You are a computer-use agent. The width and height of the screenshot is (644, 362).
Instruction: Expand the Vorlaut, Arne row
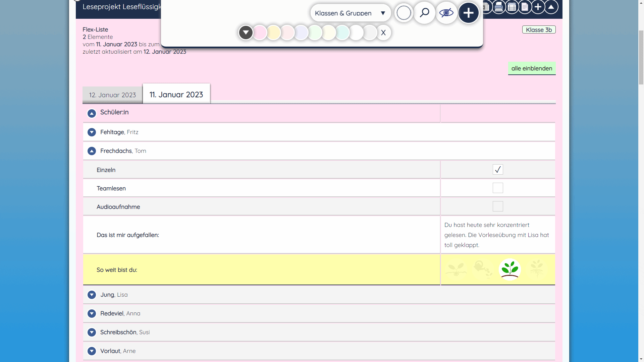pos(92,351)
